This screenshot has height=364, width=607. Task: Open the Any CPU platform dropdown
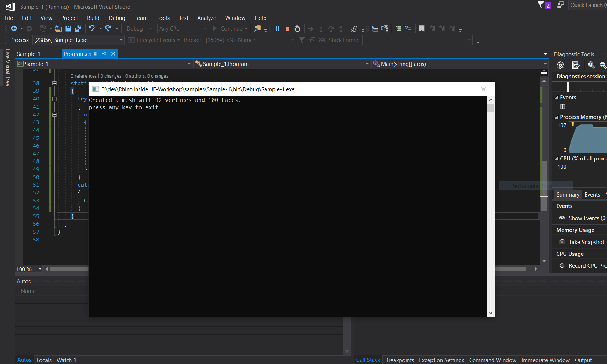pyautogui.click(x=182, y=29)
